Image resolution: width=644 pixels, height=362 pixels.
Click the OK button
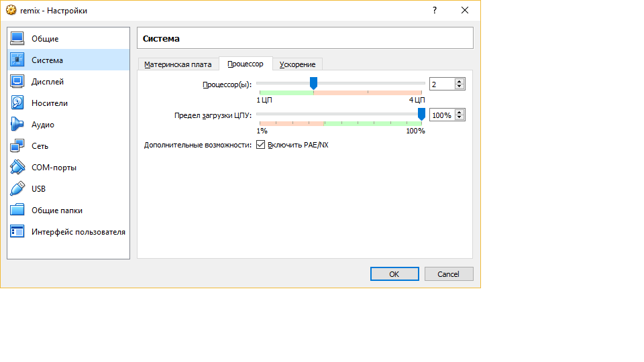click(394, 274)
